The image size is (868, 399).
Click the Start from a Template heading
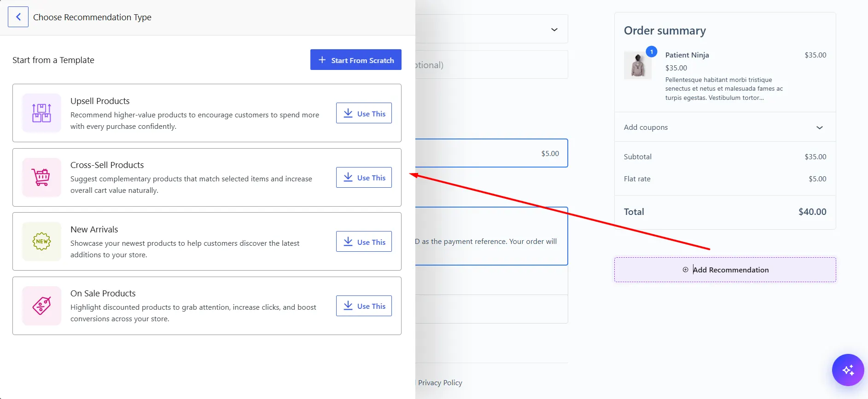[53, 60]
